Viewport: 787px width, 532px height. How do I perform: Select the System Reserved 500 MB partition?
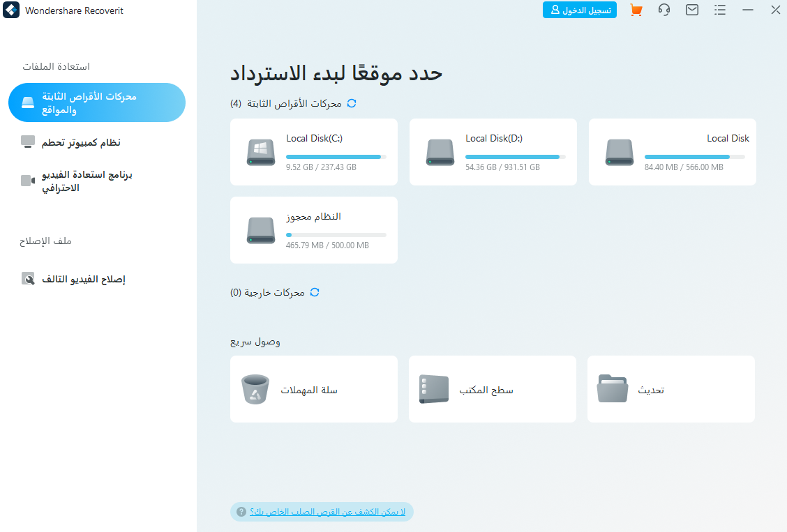click(313, 230)
